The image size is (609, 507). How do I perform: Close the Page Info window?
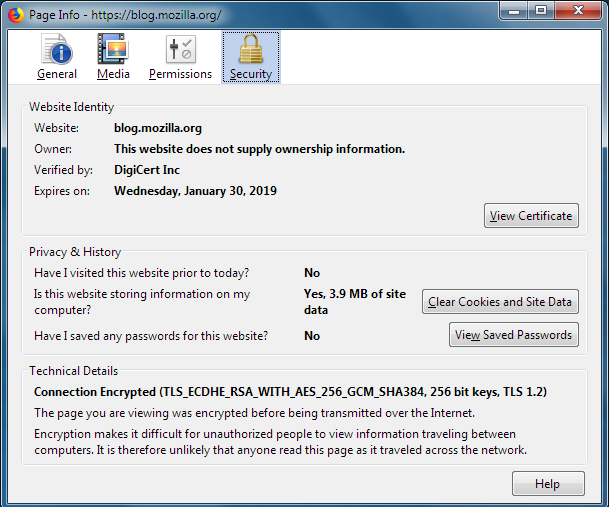[578, 10]
